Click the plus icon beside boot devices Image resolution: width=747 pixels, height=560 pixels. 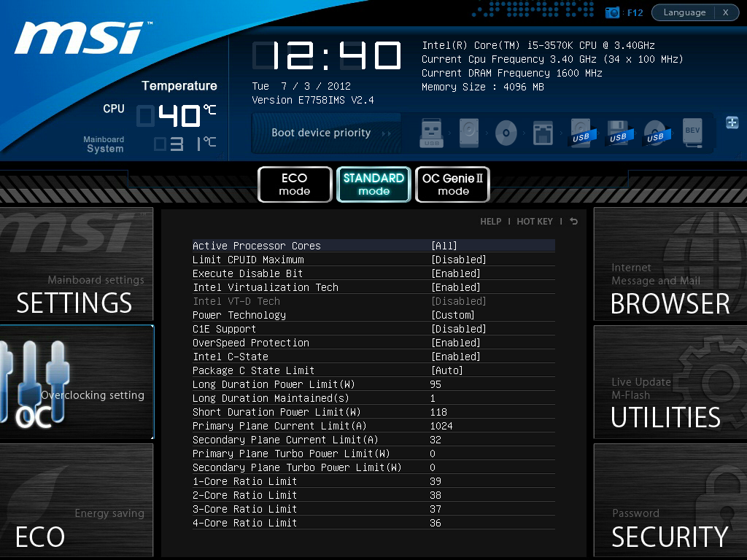(732, 122)
